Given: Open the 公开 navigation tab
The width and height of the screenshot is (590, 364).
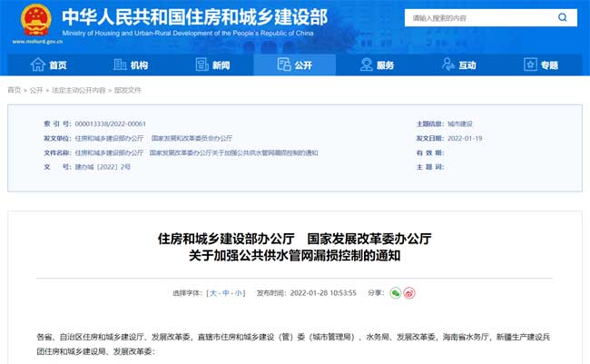Looking at the screenshot, I should click(x=294, y=64).
